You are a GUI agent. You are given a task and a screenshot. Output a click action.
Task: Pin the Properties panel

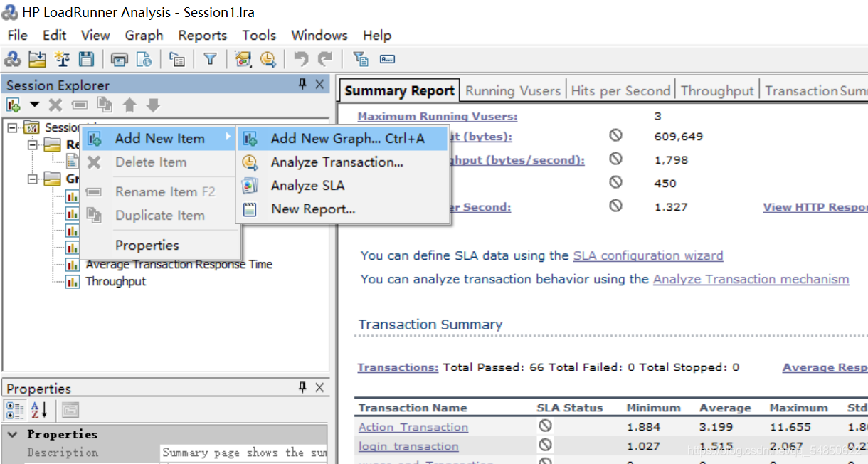(302, 388)
